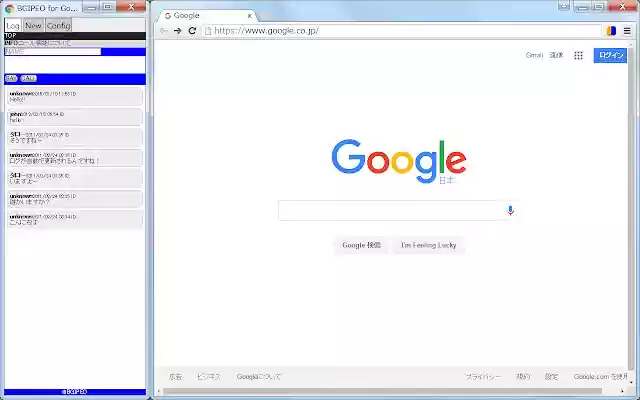Click the Google logo

pos(399,161)
